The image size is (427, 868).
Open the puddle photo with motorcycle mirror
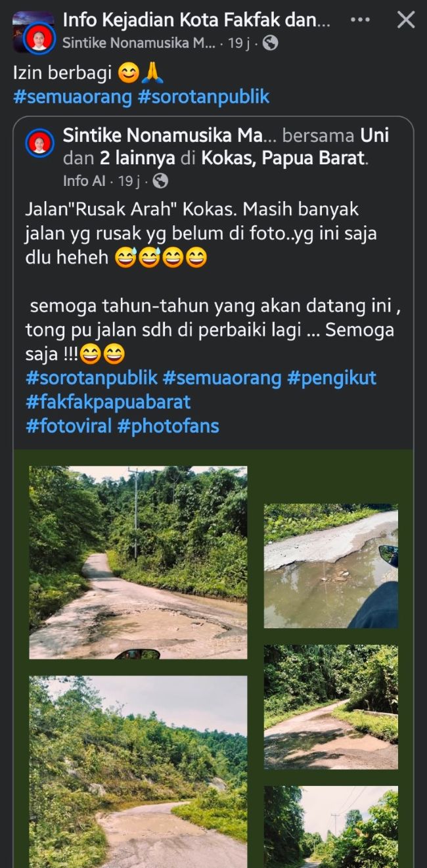click(x=330, y=566)
